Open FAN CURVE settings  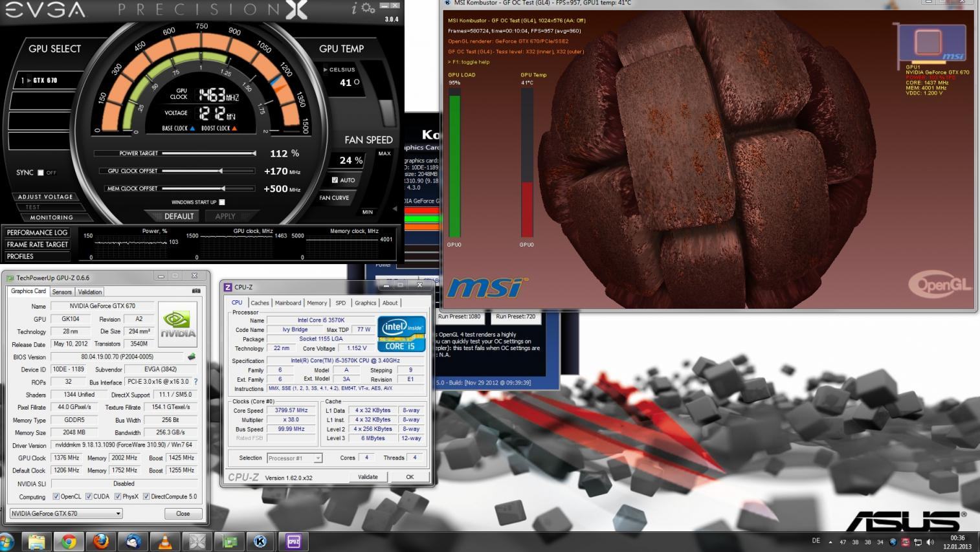click(334, 198)
